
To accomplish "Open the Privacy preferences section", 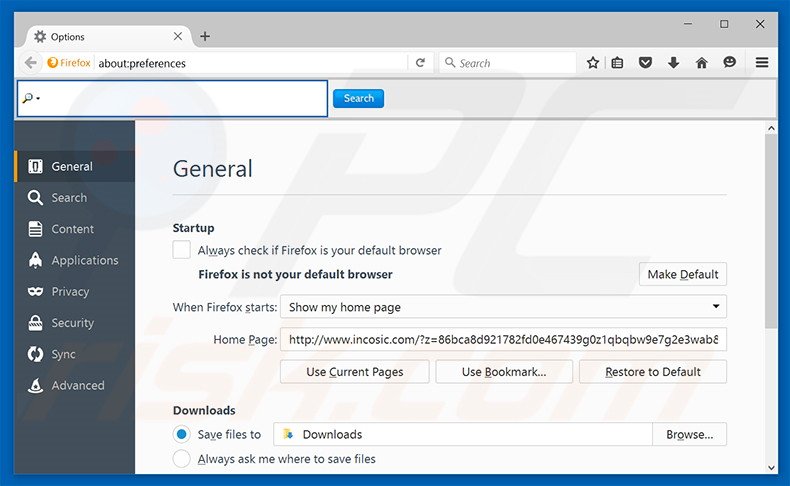I will coord(70,292).
